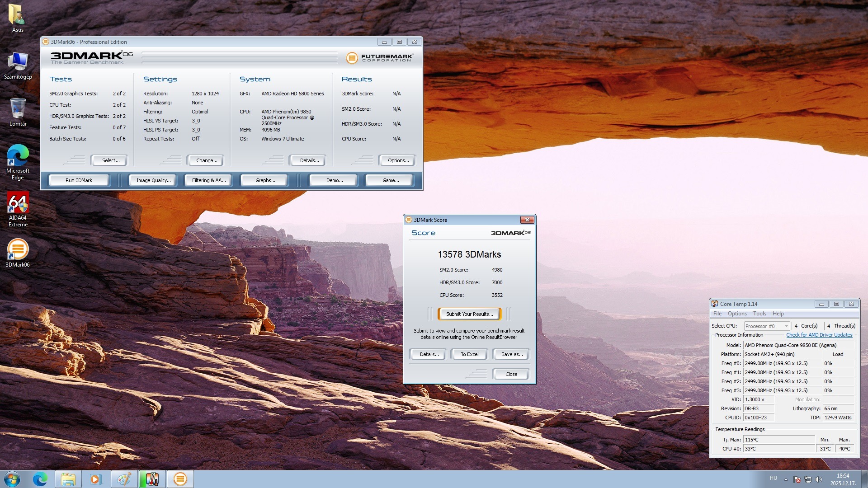Click the Run 3DMark button
The width and height of the screenshot is (868, 488).
(79, 180)
